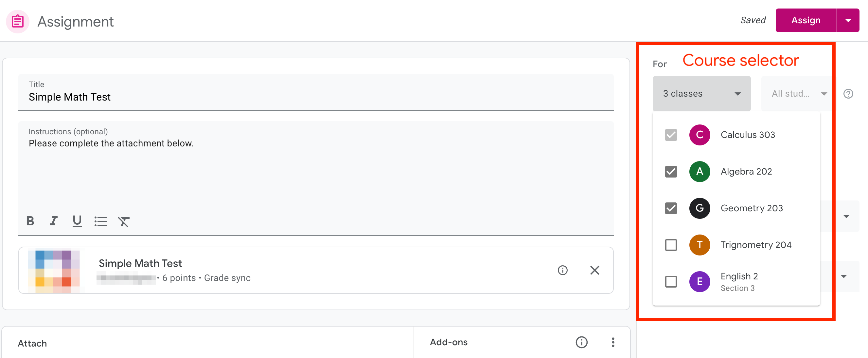Click the Assign button
This screenshot has width=868, height=358.
tap(806, 21)
